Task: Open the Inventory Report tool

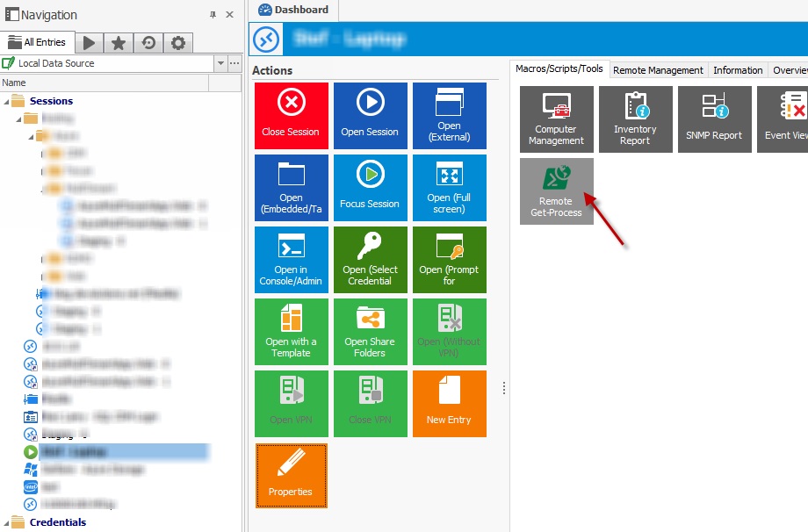Action: click(x=635, y=119)
